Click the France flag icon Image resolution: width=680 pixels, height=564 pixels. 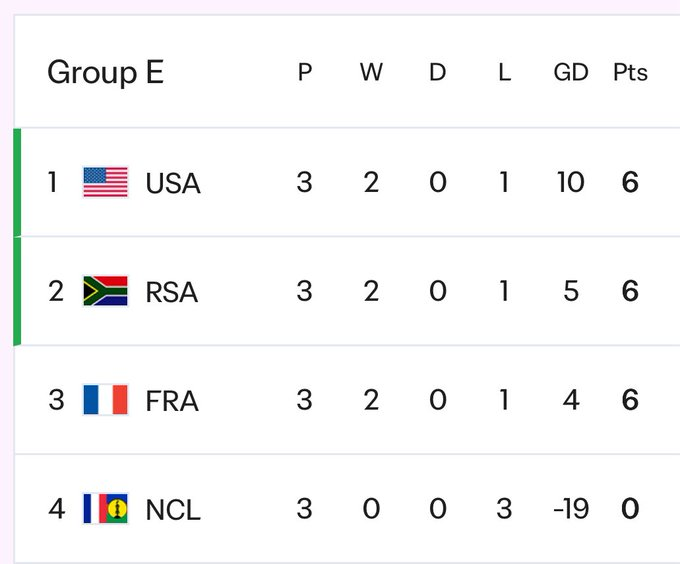click(105, 400)
